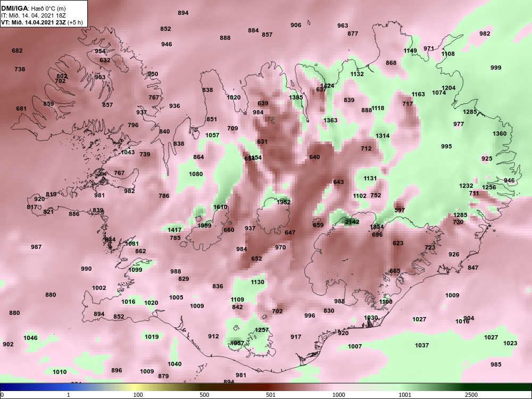This screenshot has width=532, height=399.
Task: Click the map value 1046
Action: pyautogui.click(x=30, y=338)
